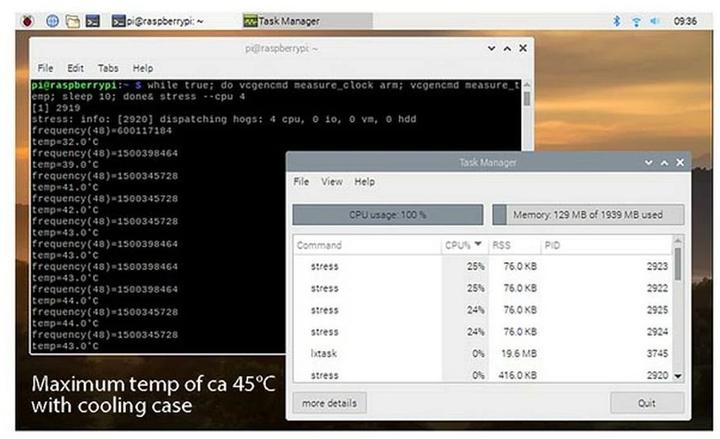Launch the web browser globe icon

tap(52, 21)
